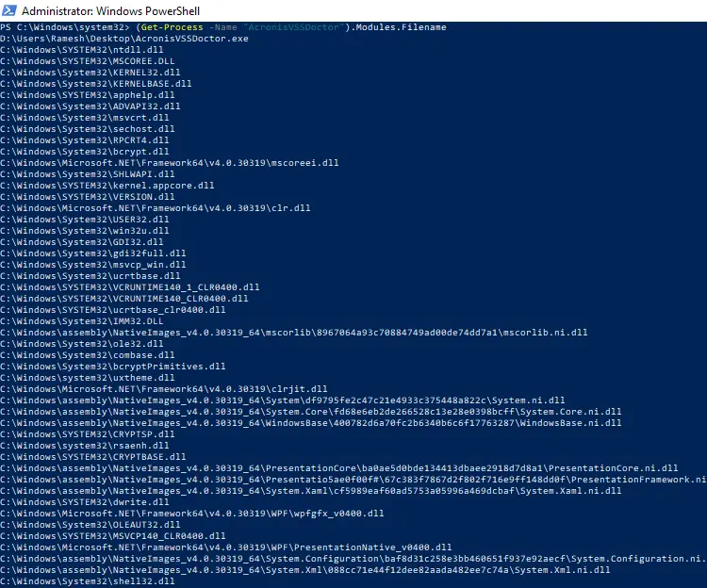The height and width of the screenshot is (588, 707).
Task: Click the bcryptPrimitives.dll line
Action: tap(113, 367)
